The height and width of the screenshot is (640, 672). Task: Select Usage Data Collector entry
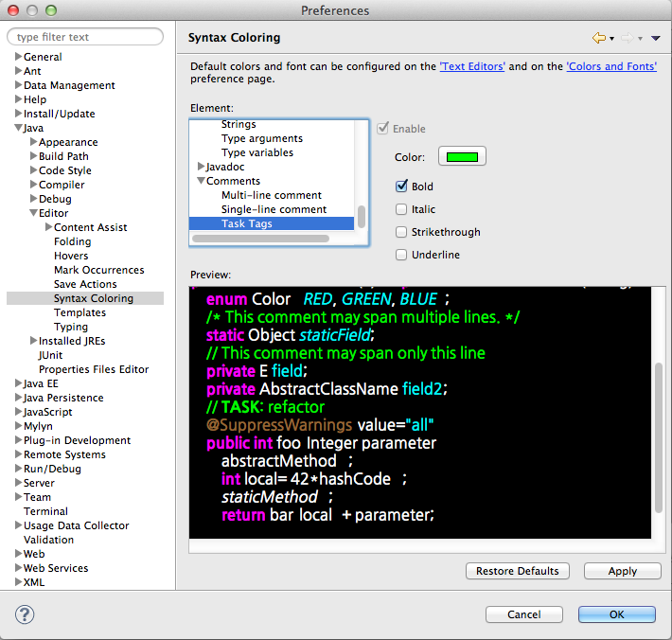pyautogui.click(x=77, y=525)
